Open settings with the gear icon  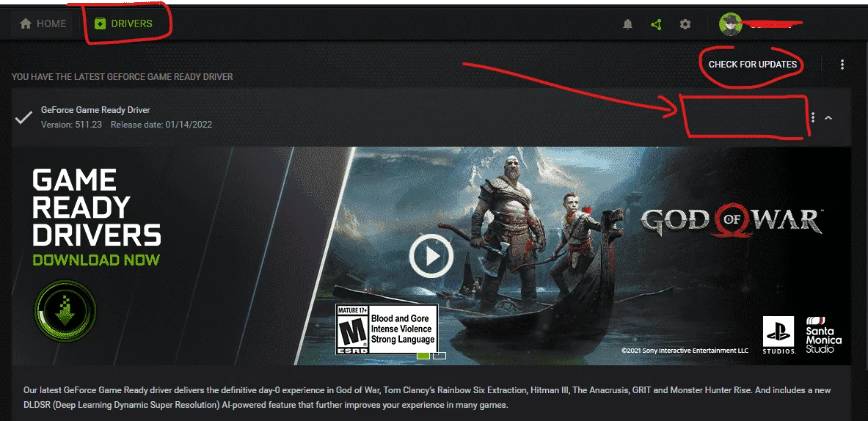click(685, 24)
